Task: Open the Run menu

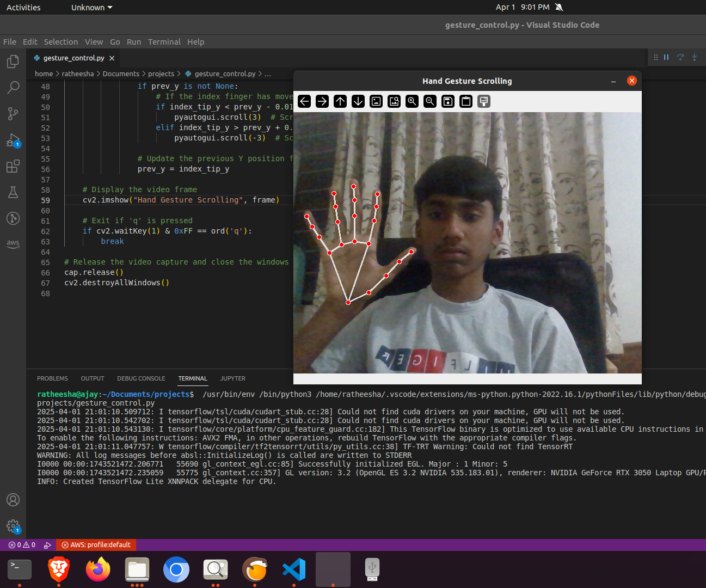Action: click(133, 41)
